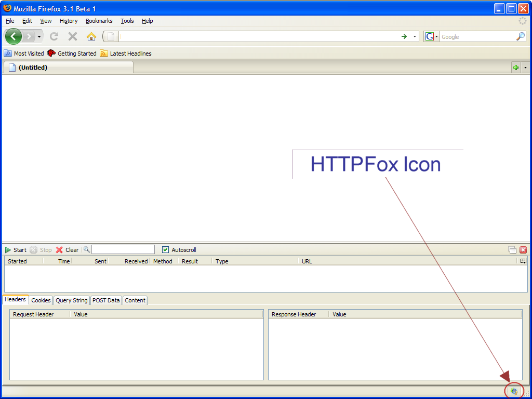Open the back/forward history dropdown arrow
This screenshot has height=399, width=532.
39,37
